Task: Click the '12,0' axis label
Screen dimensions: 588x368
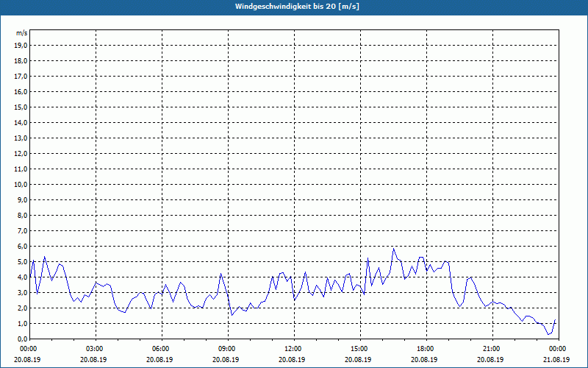Action: coord(21,153)
